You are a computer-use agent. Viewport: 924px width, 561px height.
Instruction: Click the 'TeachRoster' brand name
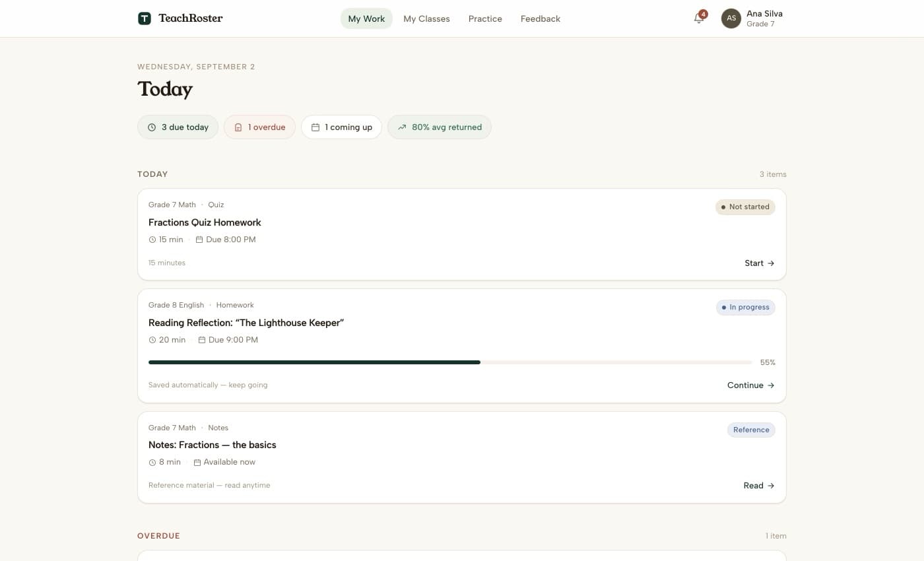pos(191,18)
